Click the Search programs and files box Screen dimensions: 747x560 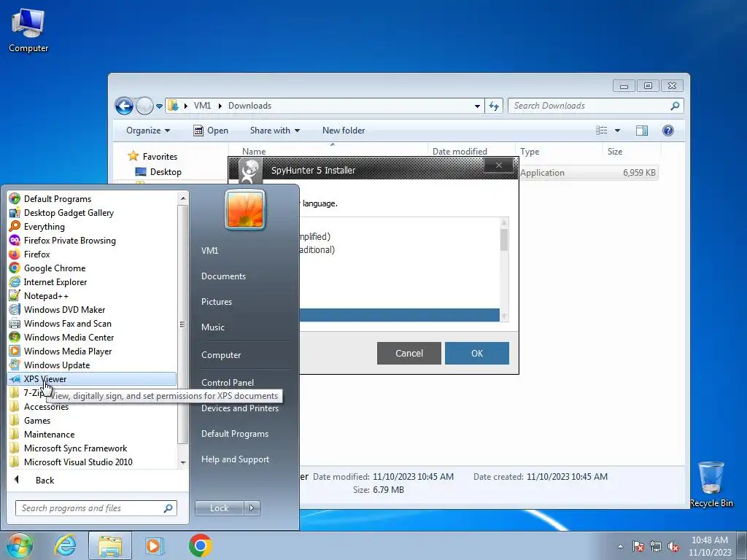point(96,508)
